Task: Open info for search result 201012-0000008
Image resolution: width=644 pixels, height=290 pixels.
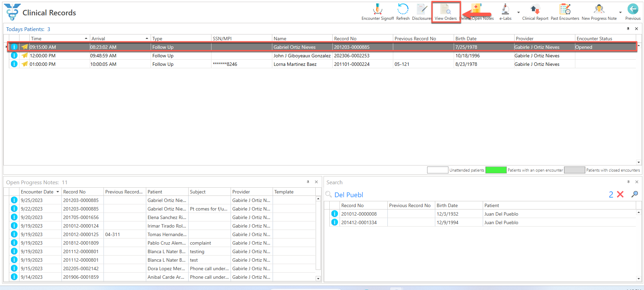Action: coord(334,214)
